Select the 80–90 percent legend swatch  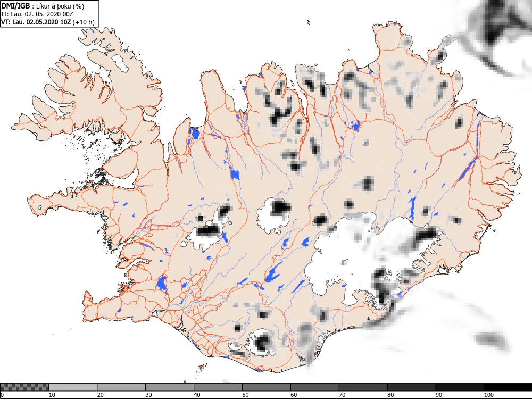pyautogui.click(x=412, y=387)
